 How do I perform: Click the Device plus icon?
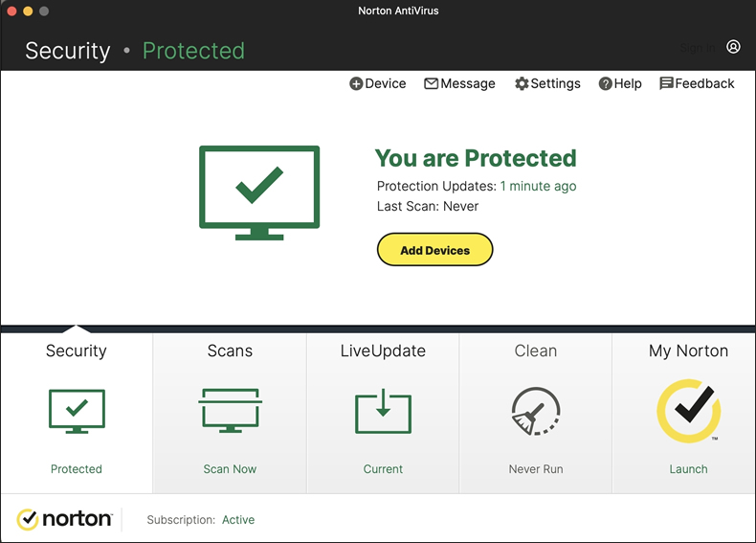point(356,84)
